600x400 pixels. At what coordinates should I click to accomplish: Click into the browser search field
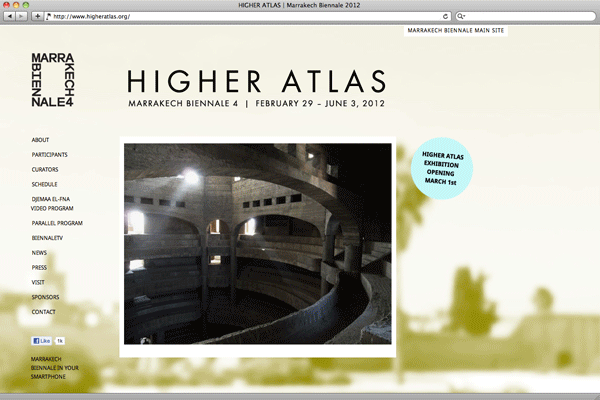point(525,16)
